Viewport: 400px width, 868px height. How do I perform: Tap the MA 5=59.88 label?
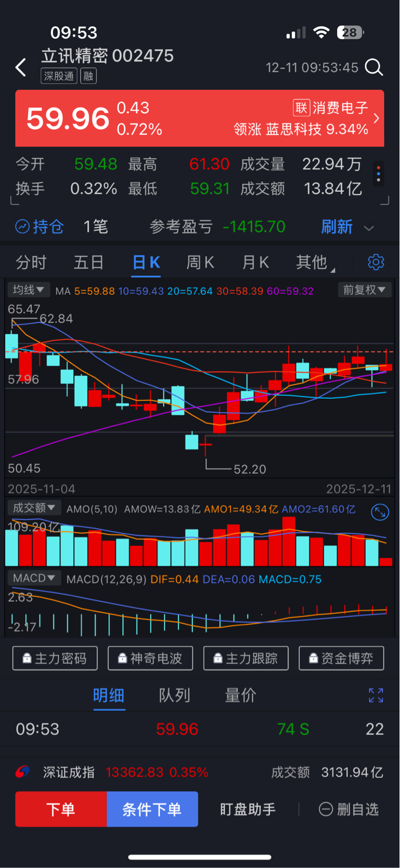click(85, 291)
